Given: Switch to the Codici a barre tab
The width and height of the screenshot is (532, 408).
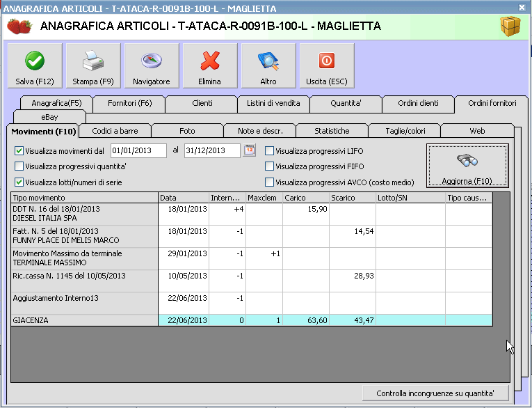Looking at the screenshot, I should click(115, 131).
